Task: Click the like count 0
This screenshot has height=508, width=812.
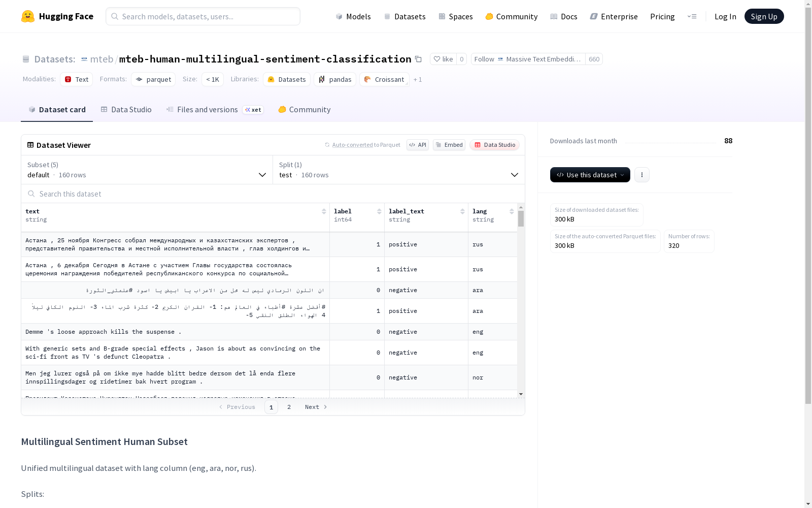Action: [462, 59]
